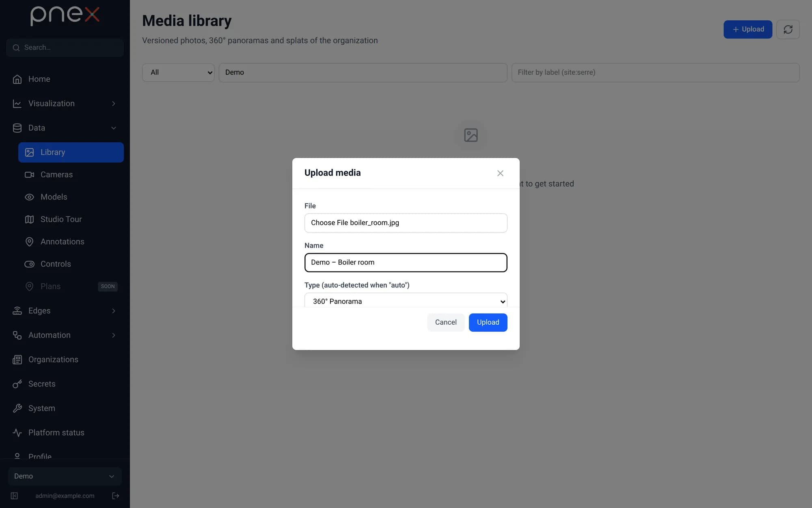
Task: Click the Name field Demo – Boiler room
Action: pyautogui.click(x=406, y=263)
